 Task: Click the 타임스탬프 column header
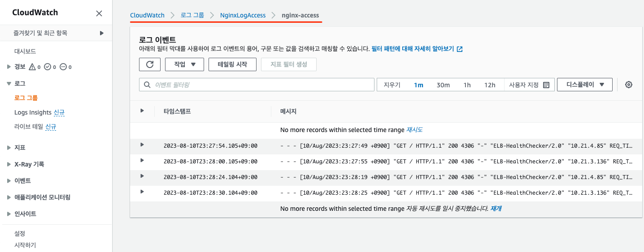[x=177, y=111]
